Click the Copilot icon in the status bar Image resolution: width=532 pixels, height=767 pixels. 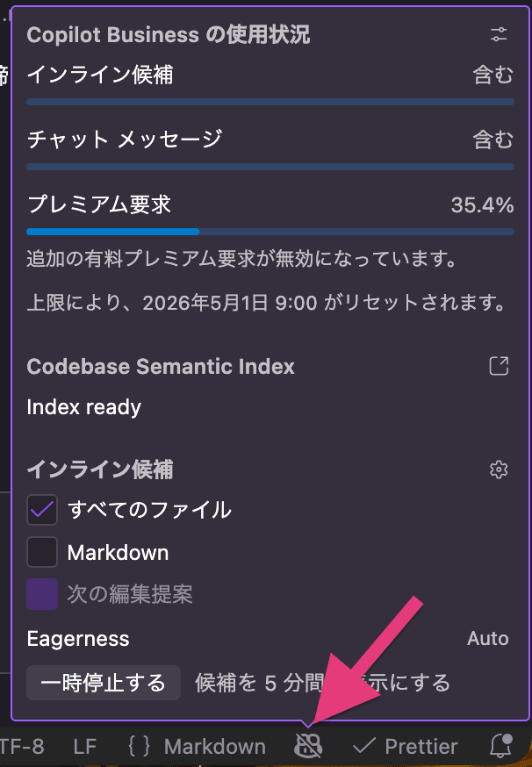point(308,745)
